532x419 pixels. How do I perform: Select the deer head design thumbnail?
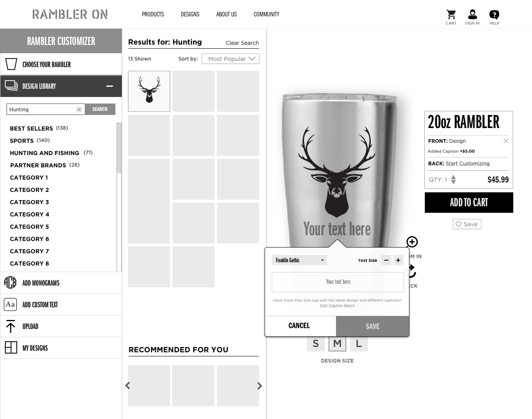(x=149, y=91)
